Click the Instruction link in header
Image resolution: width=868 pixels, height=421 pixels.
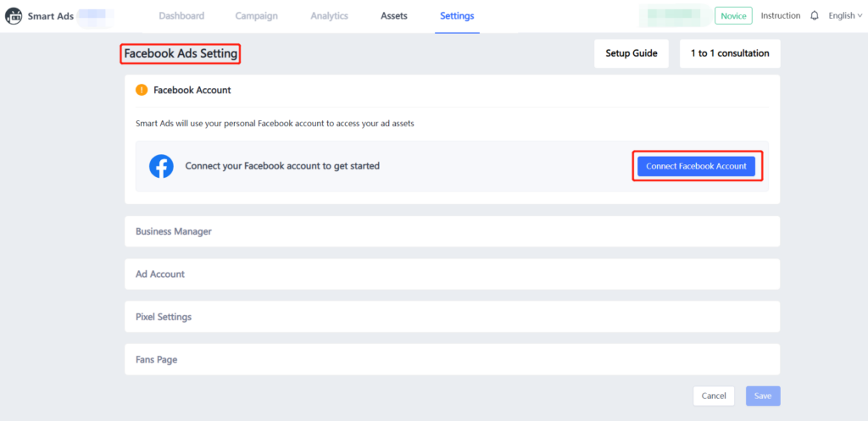pos(780,16)
